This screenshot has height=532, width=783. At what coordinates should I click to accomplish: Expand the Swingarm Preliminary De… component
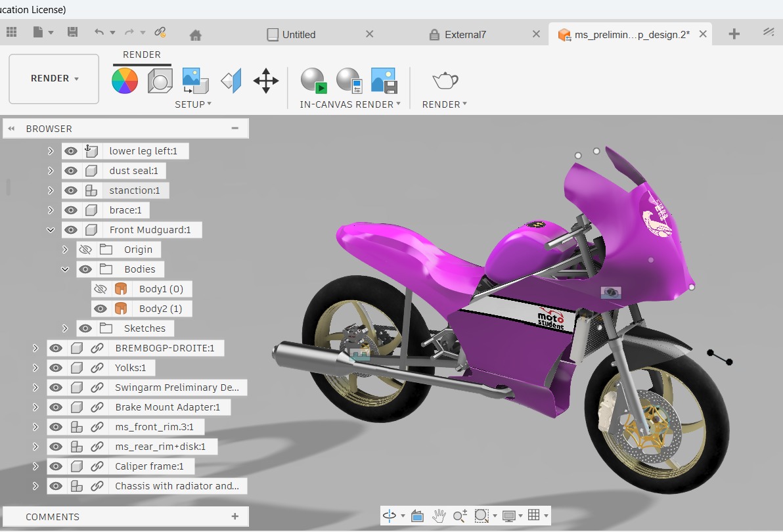tap(36, 388)
